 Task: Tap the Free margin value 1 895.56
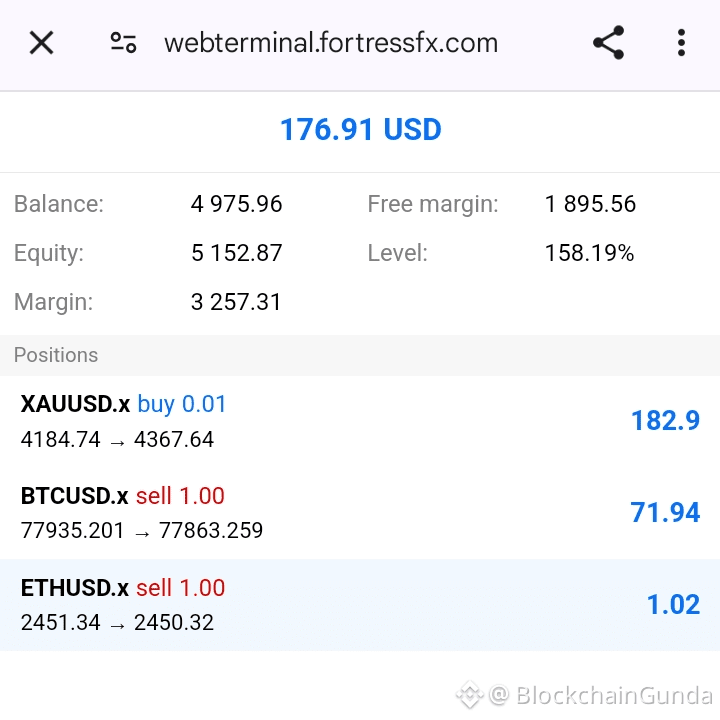[x=591, y=204]
